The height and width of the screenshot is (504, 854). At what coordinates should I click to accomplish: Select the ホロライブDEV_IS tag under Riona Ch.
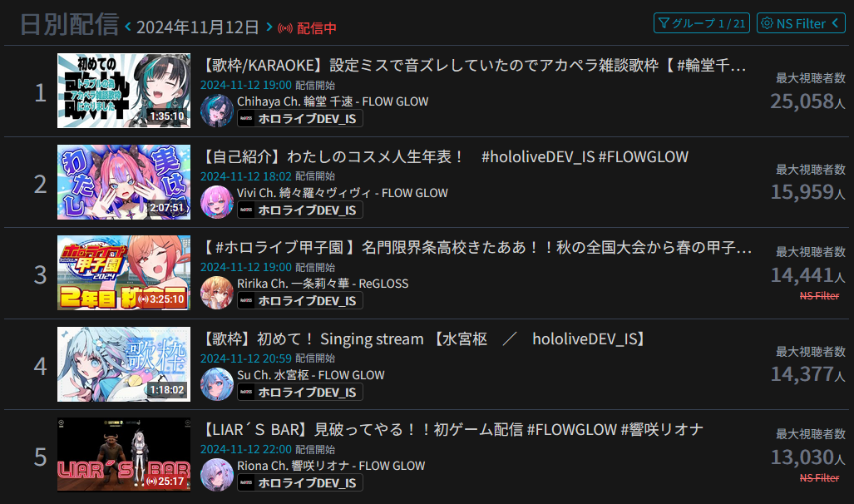[x=300, y=482]
